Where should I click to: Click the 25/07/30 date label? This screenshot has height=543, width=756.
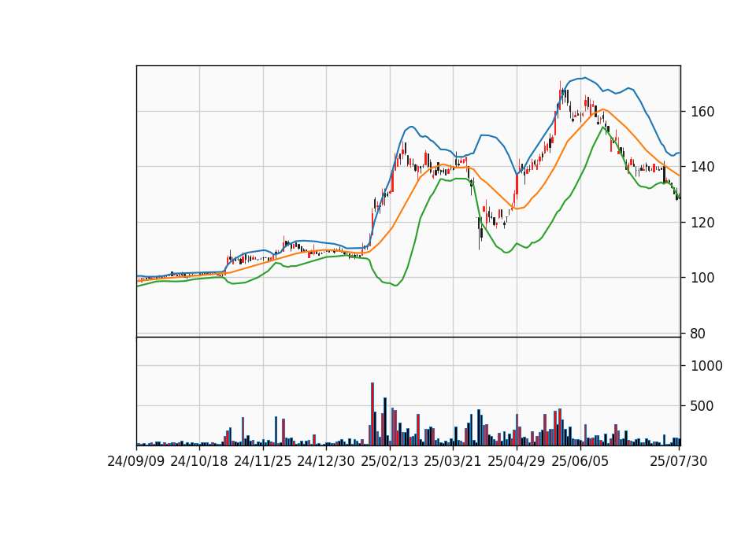click(679, 461)
